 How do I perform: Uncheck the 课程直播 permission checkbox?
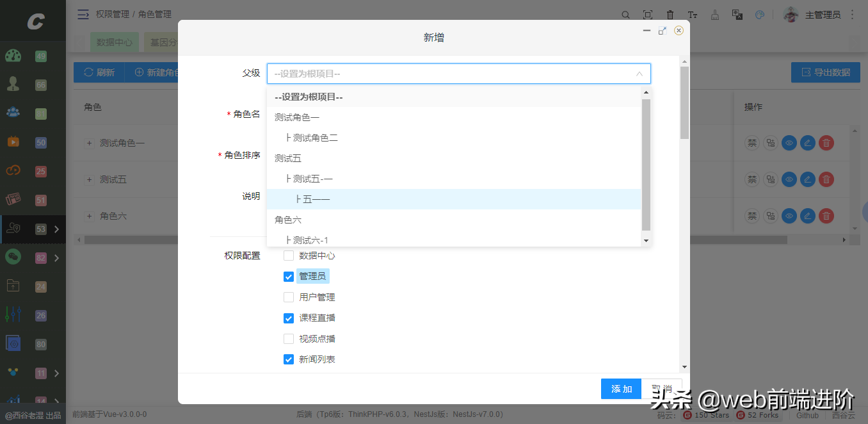click(289, 318)
